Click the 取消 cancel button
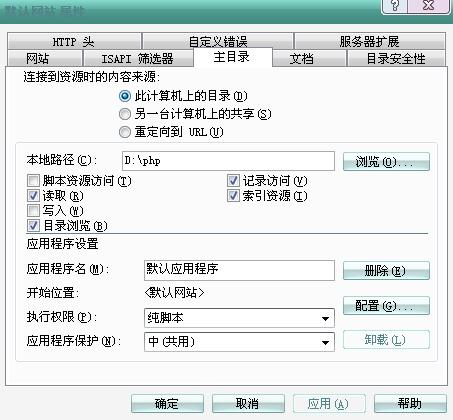This screenshot has height=420, width=453. [248, 404]
